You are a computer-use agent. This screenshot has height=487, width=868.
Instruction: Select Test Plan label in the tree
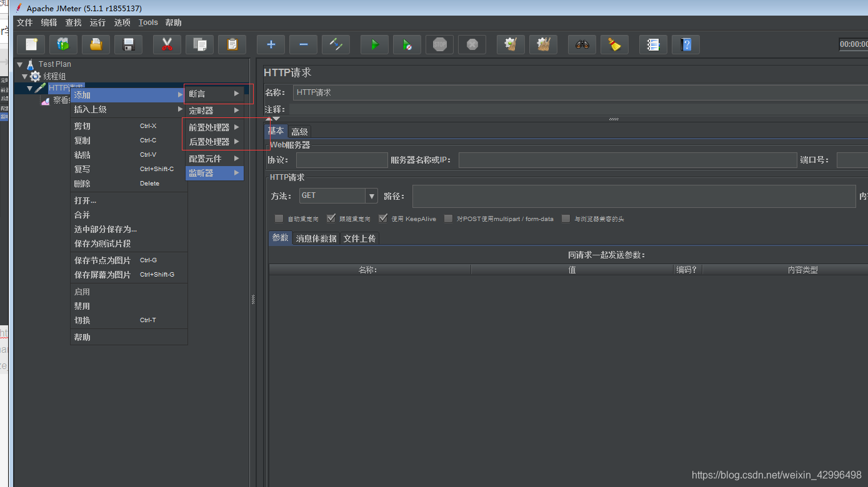[x=54, y=64]
